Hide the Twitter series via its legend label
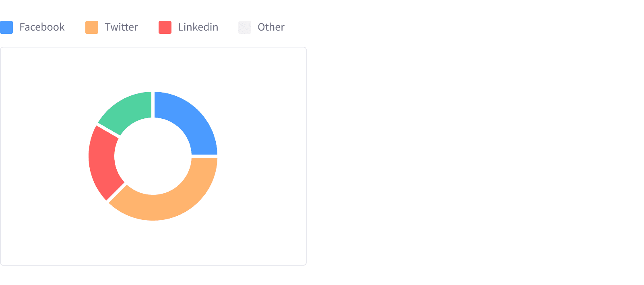Image resolution: width=644 pixels, height=285 pixels. [x=121, y=27]
